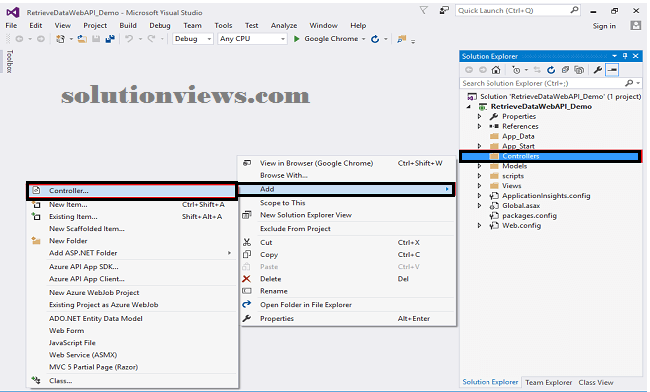
Task: Choose View in Browser (Google Chrome)
Action: tap(348, 163)
